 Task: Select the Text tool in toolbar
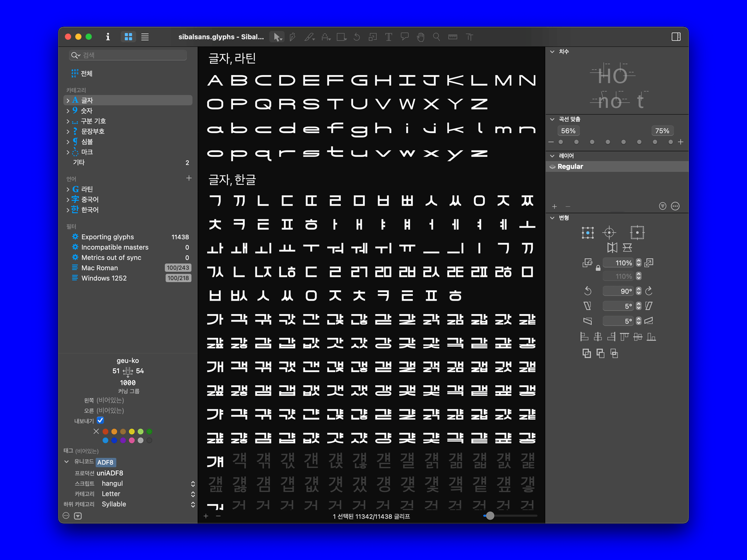(x=388, y=37)
